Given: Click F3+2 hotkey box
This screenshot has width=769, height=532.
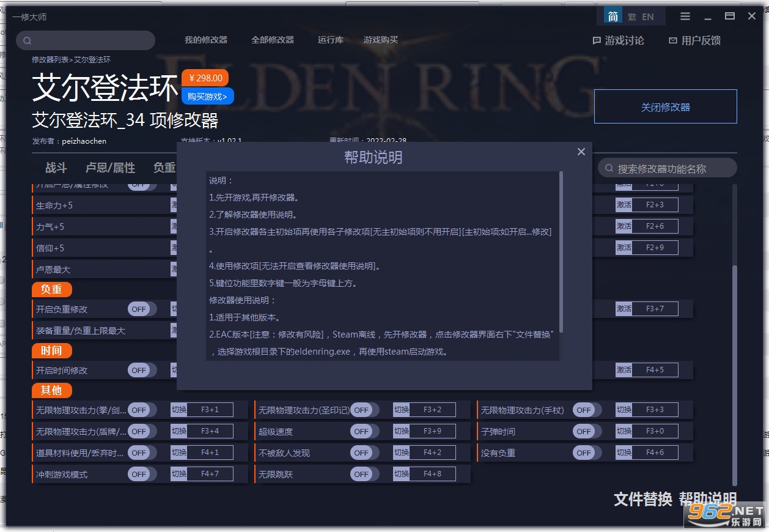Looking at the screenshot, I should 432,410.
